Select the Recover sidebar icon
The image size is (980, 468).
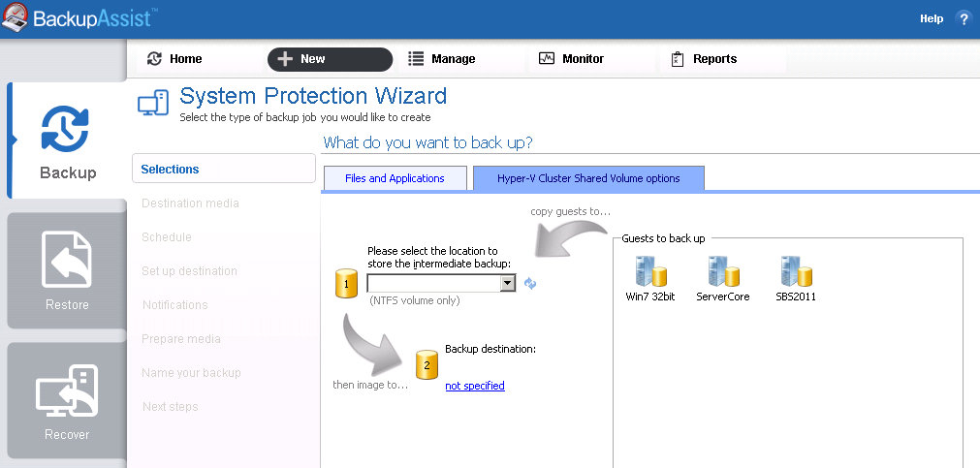[x=66, y=390]
